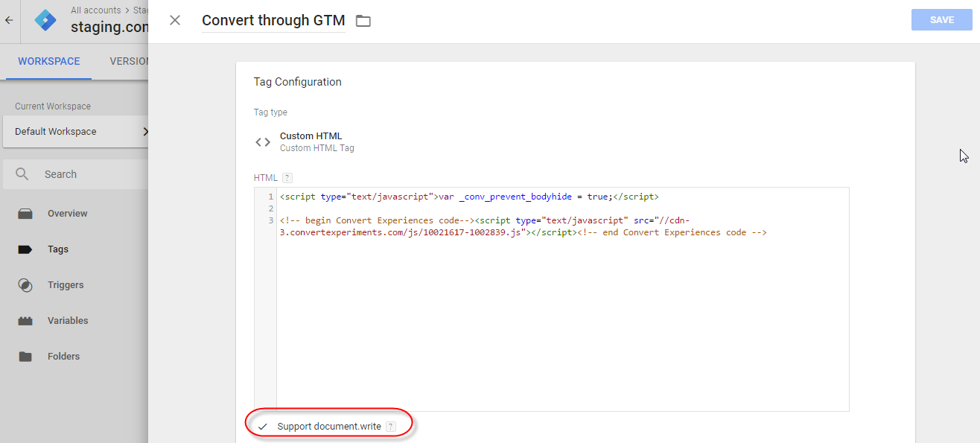Open Triggers in the sidebar
This screenshot has width=980, height=443.
[66, 285]
